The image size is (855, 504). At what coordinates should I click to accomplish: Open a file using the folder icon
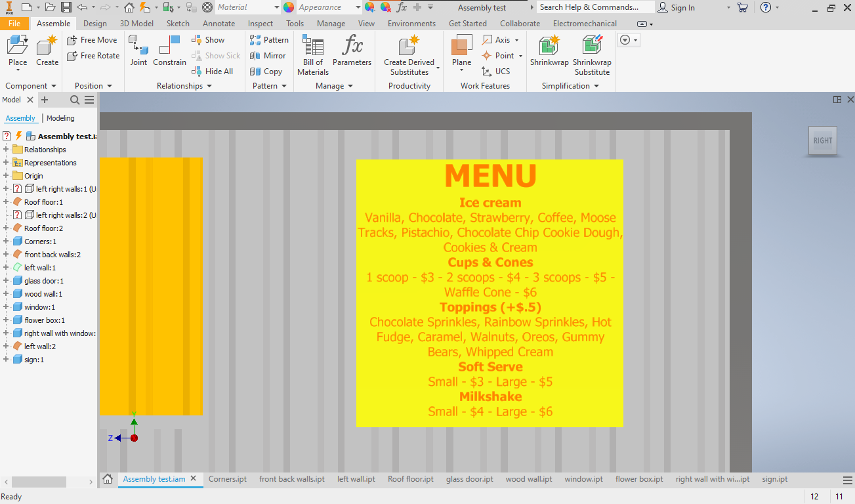pyautogui.click(x=51, y=7)
